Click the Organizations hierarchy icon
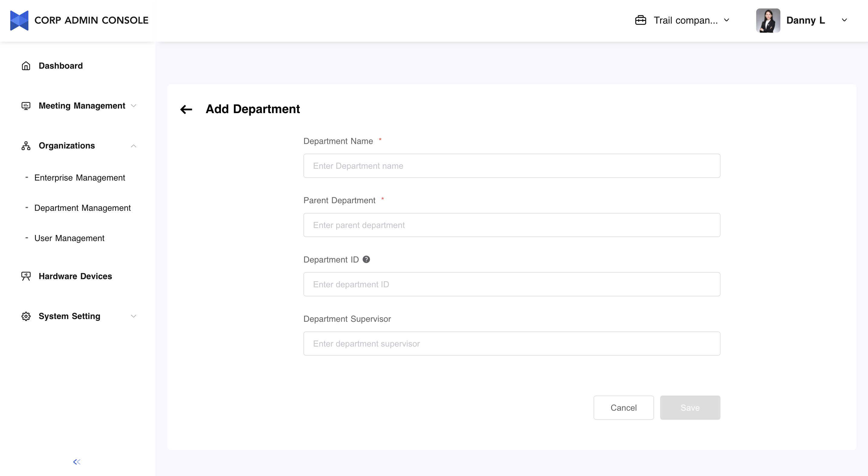Viewport: 868px width, 476px height. (x=26, y=146)
